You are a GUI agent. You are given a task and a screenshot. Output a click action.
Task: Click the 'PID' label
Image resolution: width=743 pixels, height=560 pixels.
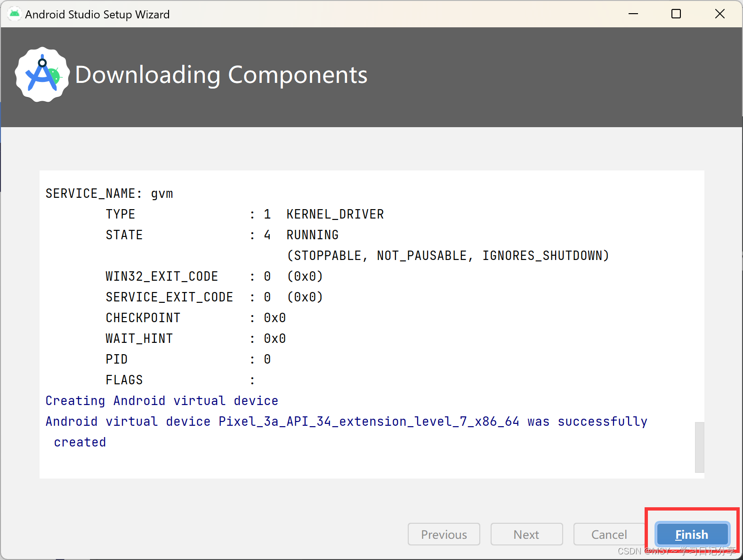pyautogui.click(x=117, y=359)
